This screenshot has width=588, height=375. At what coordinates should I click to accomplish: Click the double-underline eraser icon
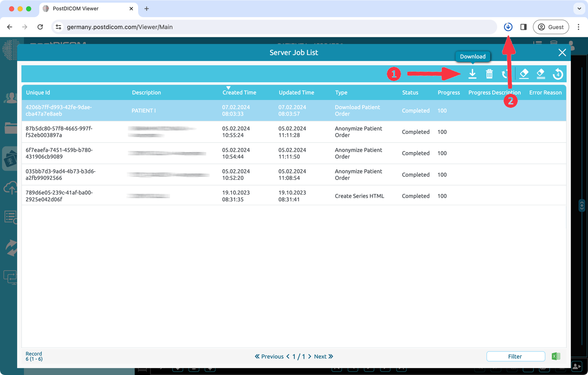(541, 74)
